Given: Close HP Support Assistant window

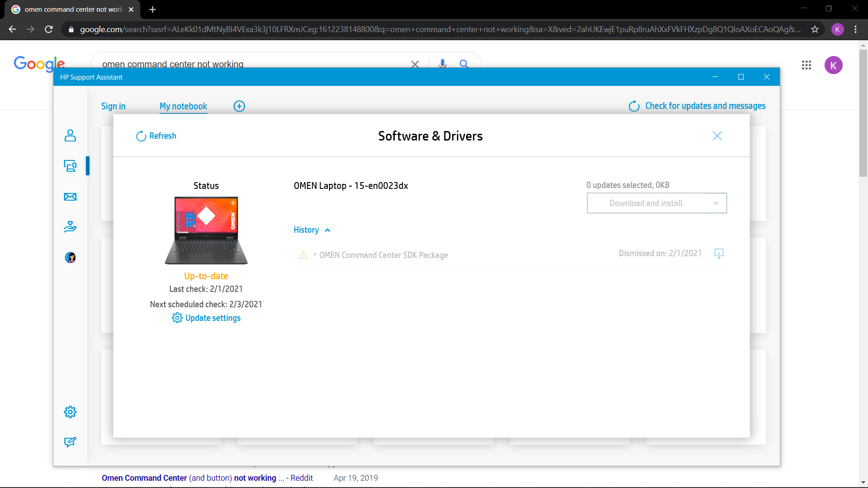Looking at the screenshot, I should (767, 77).
